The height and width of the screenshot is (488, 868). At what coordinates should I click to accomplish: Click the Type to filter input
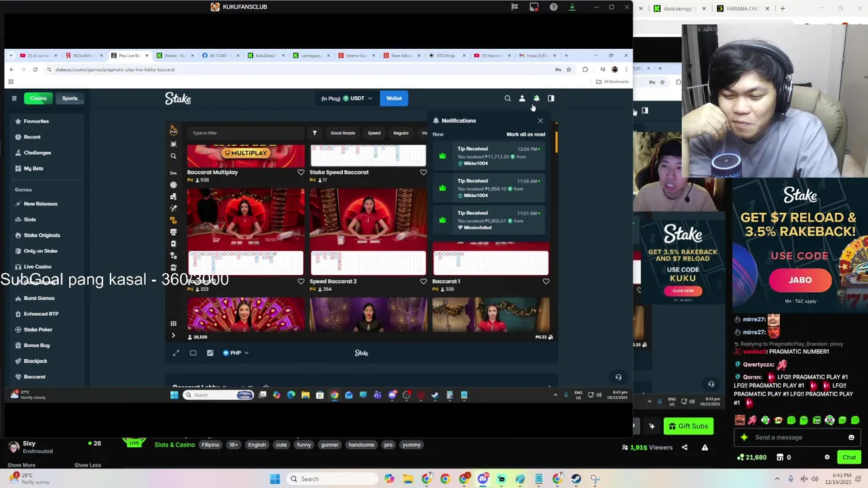(245, 133)
